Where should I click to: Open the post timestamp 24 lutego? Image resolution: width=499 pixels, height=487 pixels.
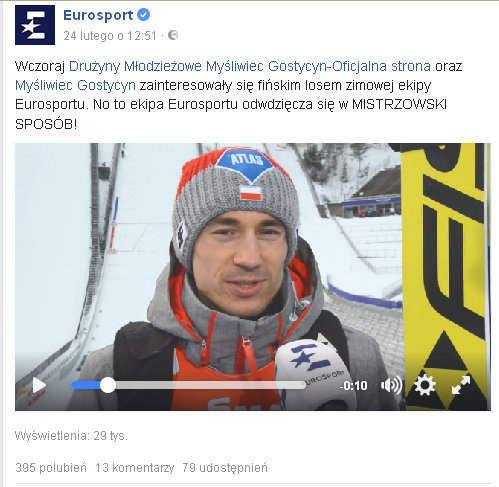pyautogui.click(x=110, y=36)
